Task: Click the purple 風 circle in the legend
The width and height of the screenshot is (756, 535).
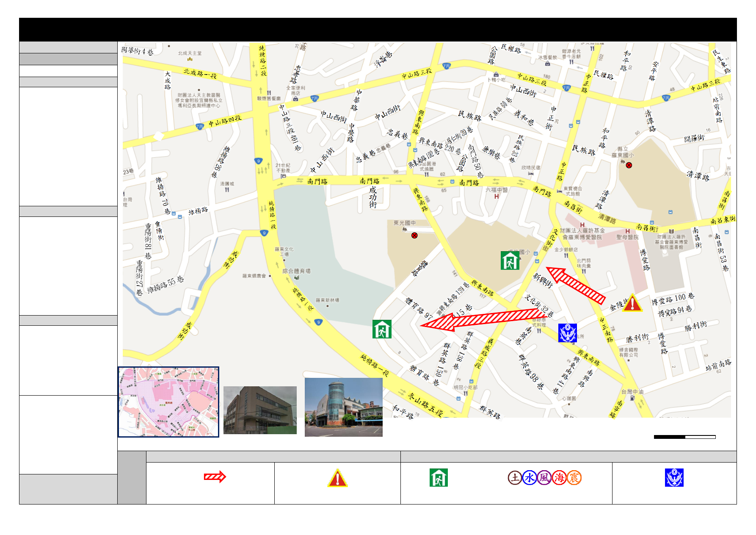Action: (x=544, y=478)
